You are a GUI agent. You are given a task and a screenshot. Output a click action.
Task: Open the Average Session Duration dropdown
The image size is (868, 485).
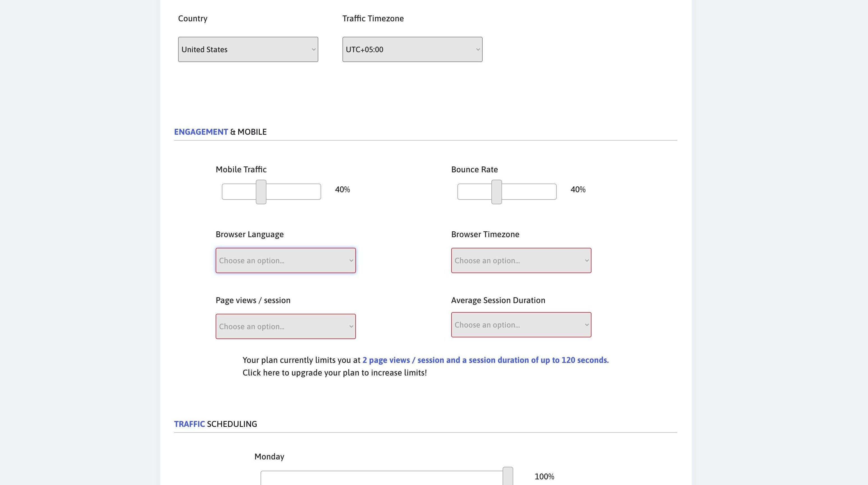point(521,325)
